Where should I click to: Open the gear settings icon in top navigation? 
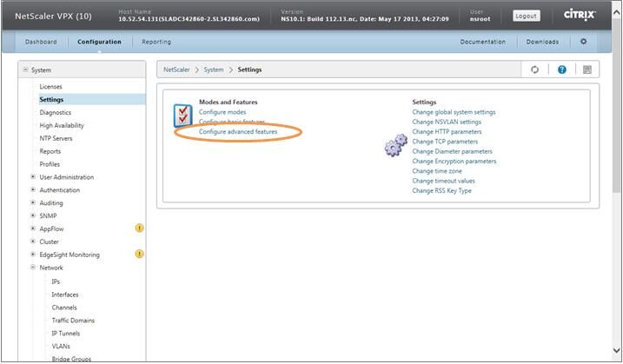pyautogui.click(x=583, y=42)
